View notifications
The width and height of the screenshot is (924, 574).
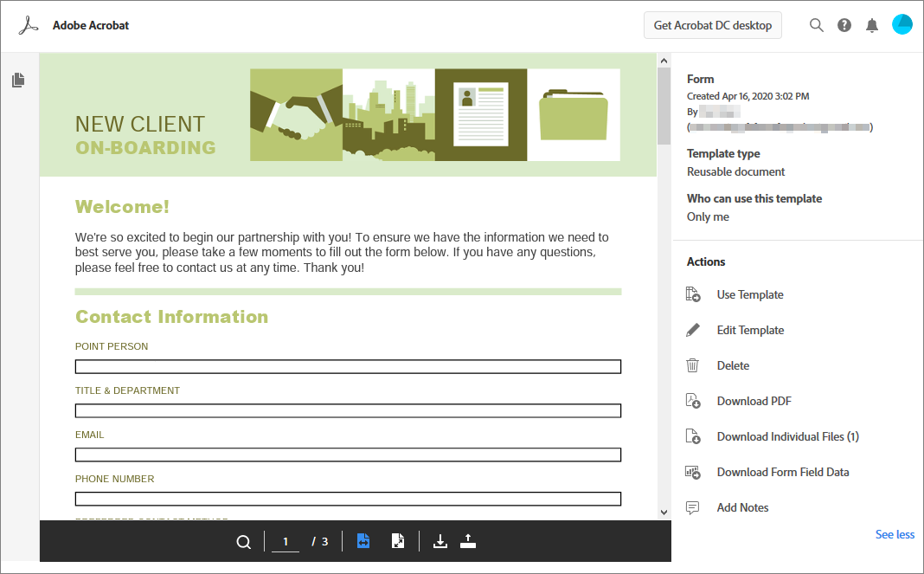tap(871, 25)
